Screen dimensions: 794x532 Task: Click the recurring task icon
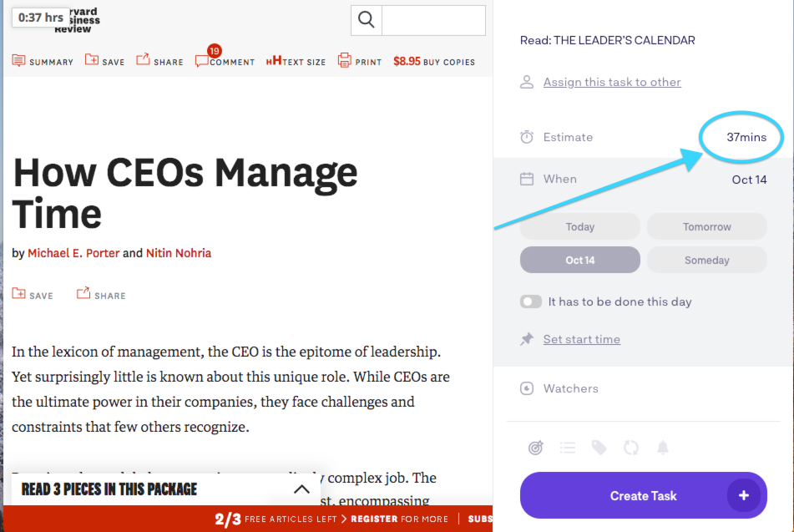(631, 448)
